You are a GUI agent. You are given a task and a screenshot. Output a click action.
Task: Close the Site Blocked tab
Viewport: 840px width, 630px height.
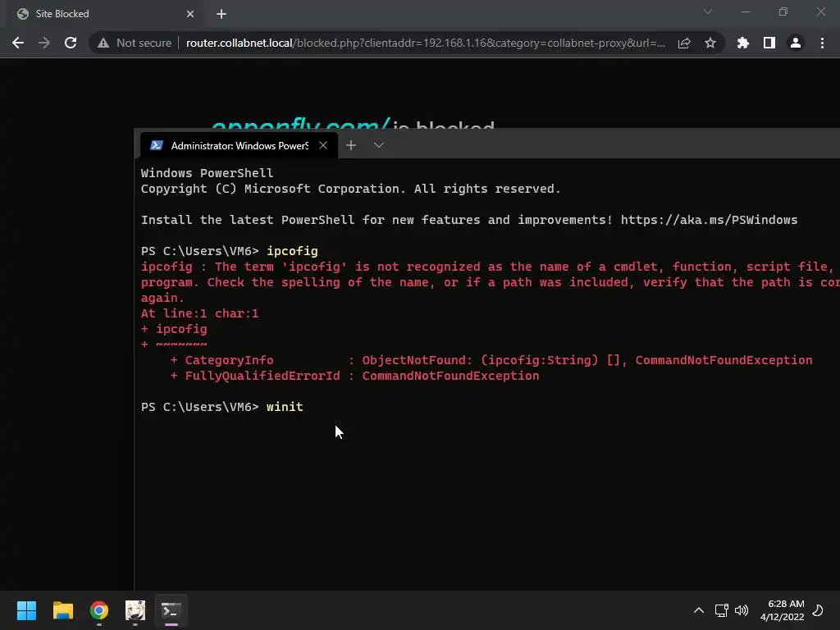point(190,14)
